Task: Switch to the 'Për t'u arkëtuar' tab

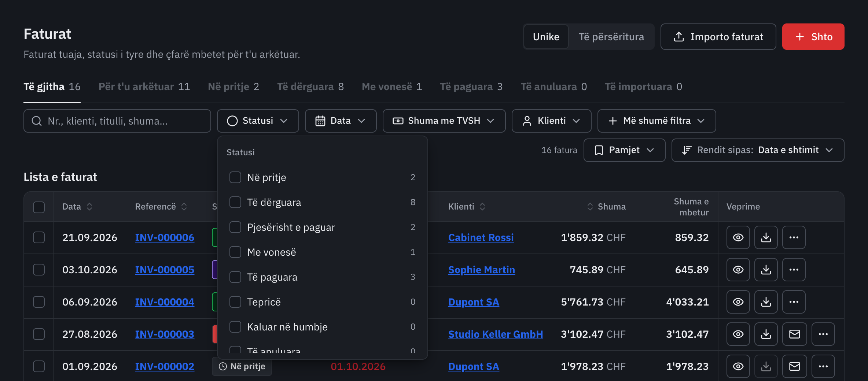Action: pyautogui.click(x=144, y=87)
